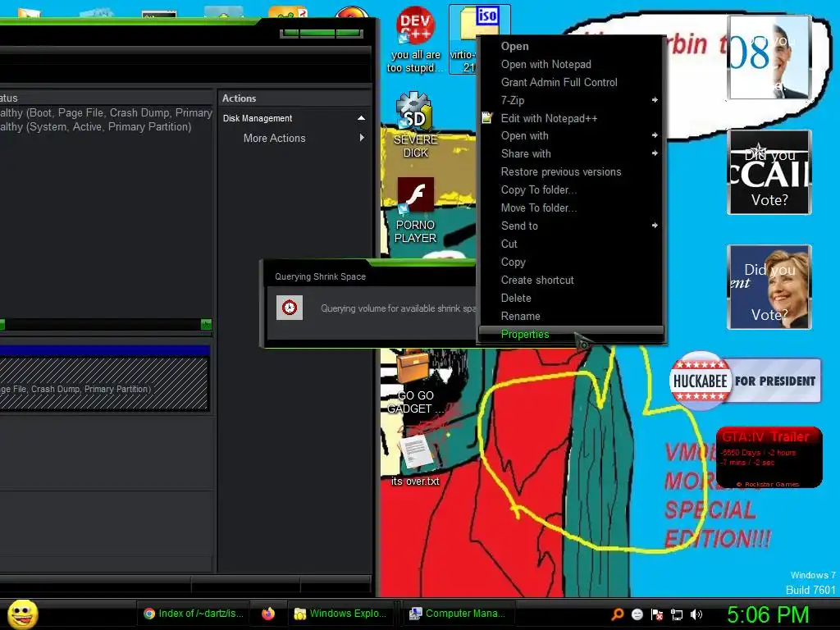This screenshot has width=840, height=630.
Task: Switch to Chrome 'Index of /~dartz' taskbar item
Action: click(x=194, y=614)
